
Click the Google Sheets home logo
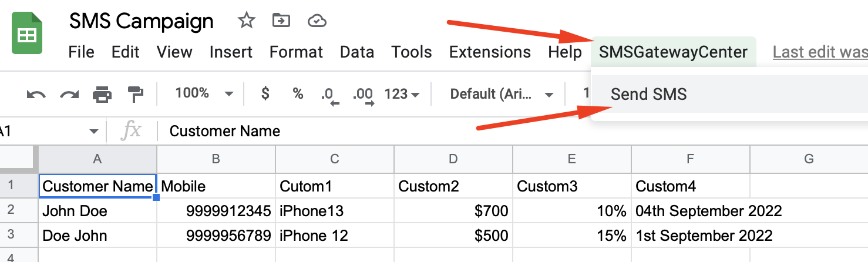click(27, 35)
